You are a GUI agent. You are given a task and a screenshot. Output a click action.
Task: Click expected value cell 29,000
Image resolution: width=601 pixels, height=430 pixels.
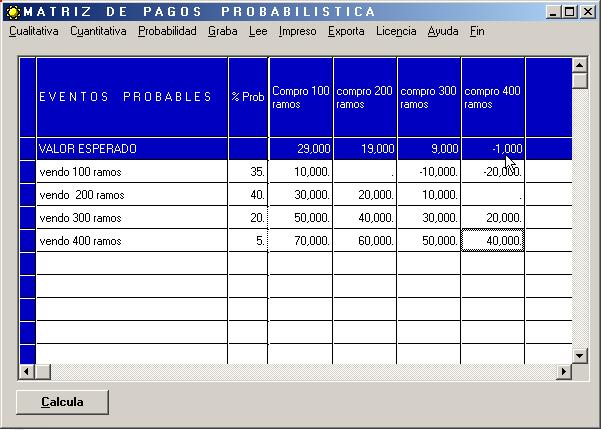[x=300, y=149]
